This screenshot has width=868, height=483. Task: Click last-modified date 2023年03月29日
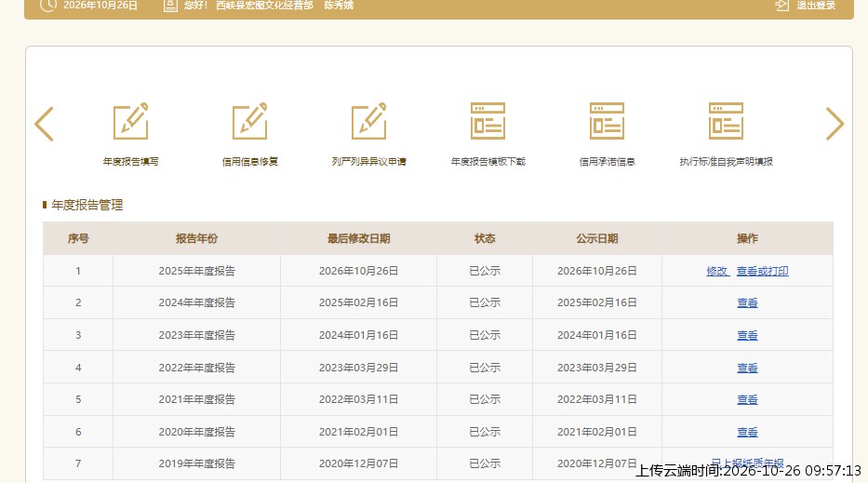tap(359, 368)
